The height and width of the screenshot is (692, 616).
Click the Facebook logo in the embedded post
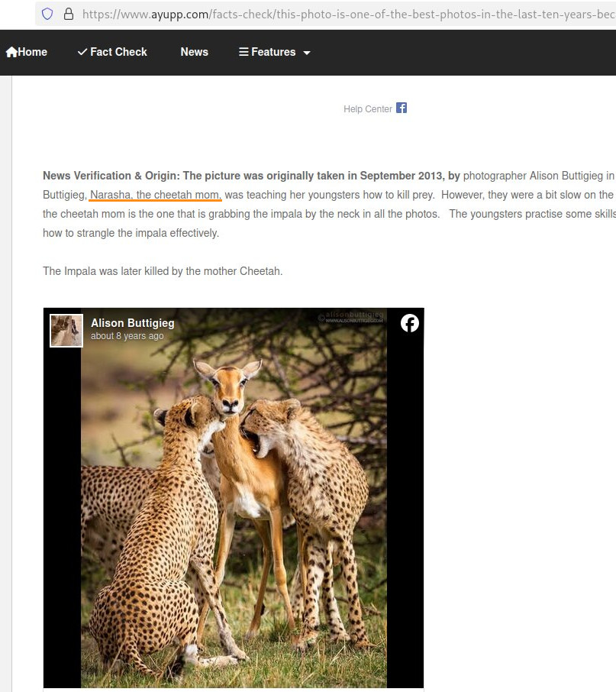pos(410,323)
